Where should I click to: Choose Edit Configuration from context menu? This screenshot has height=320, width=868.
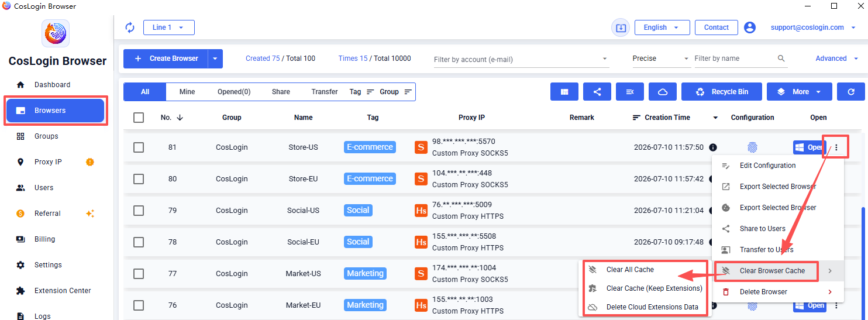(x=778, y=166)
